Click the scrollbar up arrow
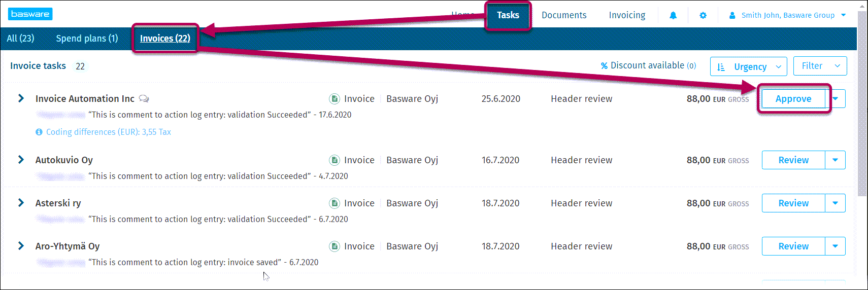The height and width of the screenshot is (290, 868). click(x=862, y=6)
